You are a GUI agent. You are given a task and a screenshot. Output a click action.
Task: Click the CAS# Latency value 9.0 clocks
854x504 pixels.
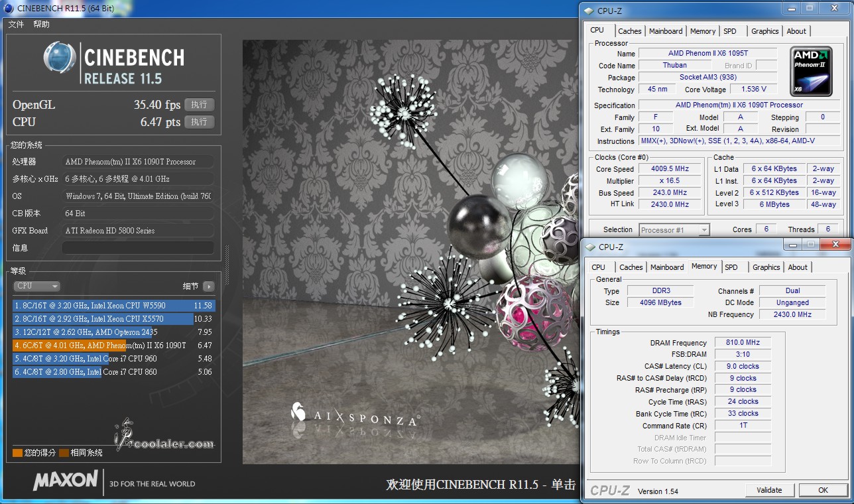tap(743, 366)
